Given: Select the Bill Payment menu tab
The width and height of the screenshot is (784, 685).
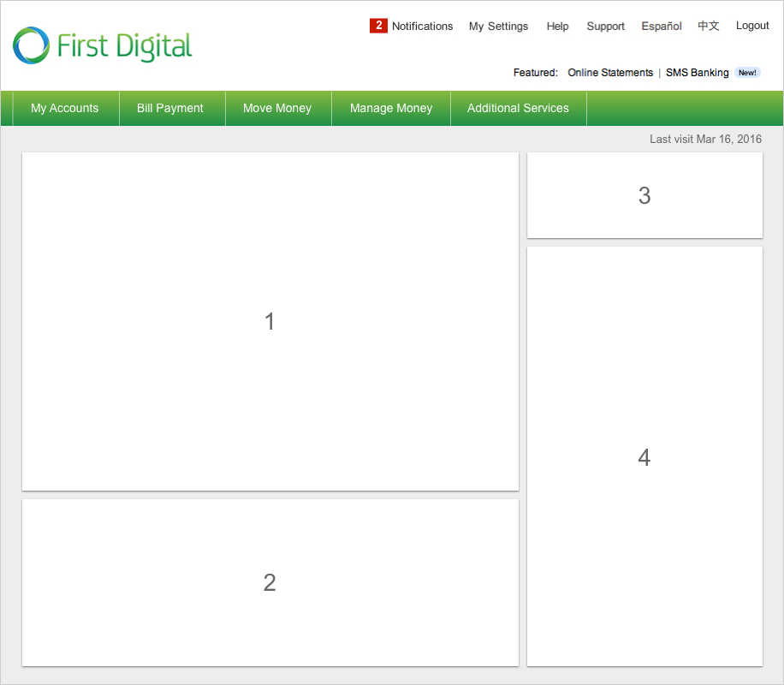Looking at the screenshot, I should click(170, 108).
